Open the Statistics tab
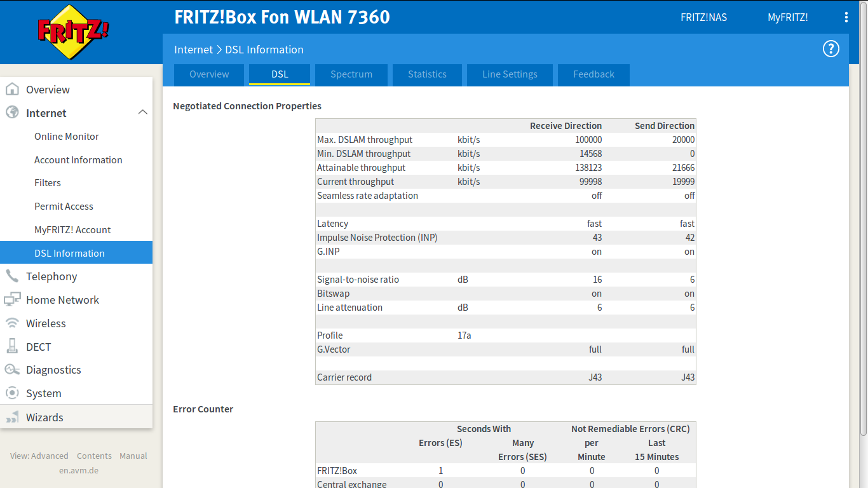This screenshot has height=488, width=868. (427, 74)
